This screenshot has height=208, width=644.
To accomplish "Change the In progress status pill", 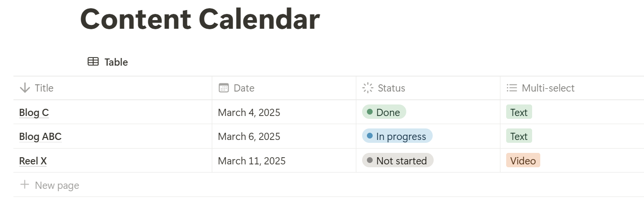I will (397, 136).
